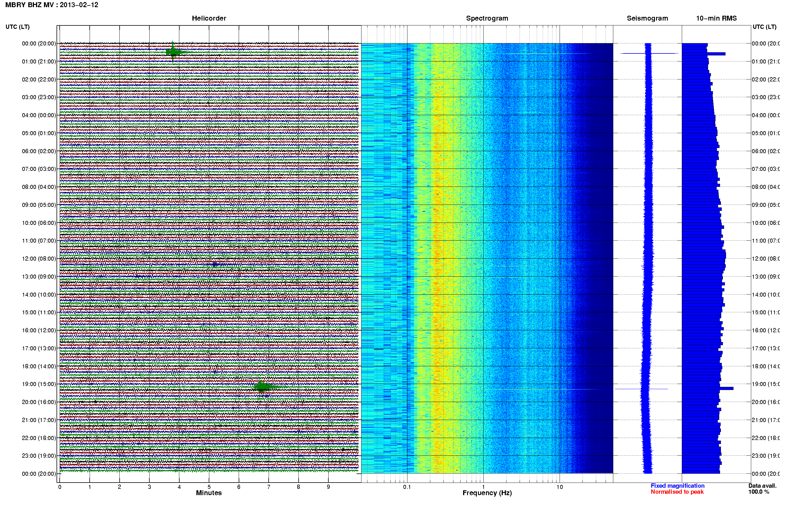Click the '10-min RMS' panel heading

[716, 18]
